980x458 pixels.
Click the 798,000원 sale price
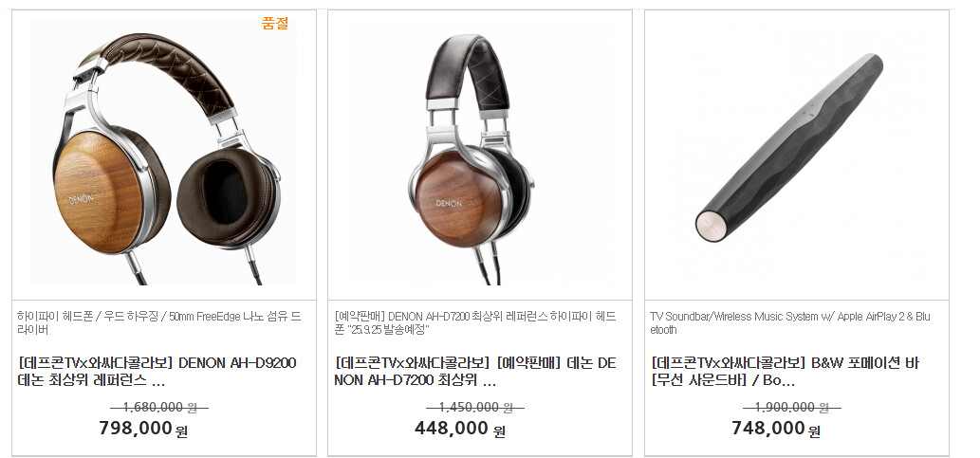(x=143, y=429)
